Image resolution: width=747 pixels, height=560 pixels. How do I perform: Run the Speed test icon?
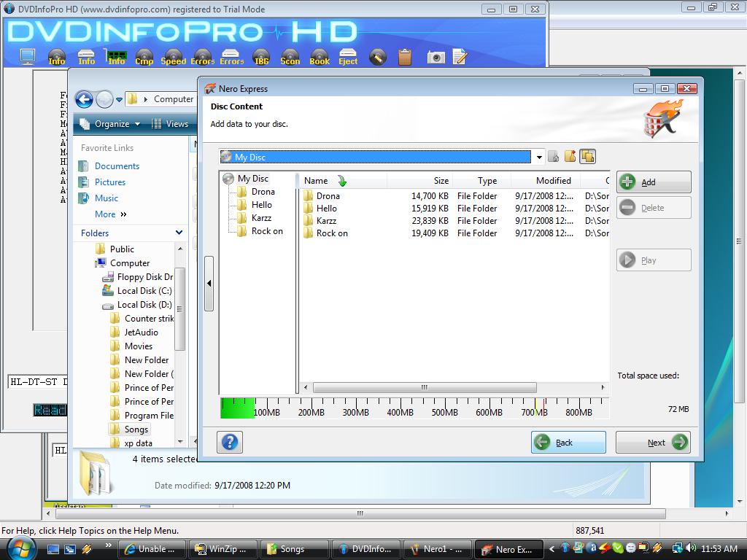click(x=174, y=57)
